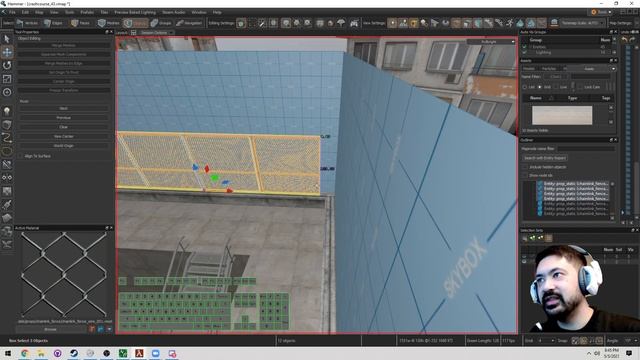
Task: Select the Grid view radio button
Action: click(540, 87)
